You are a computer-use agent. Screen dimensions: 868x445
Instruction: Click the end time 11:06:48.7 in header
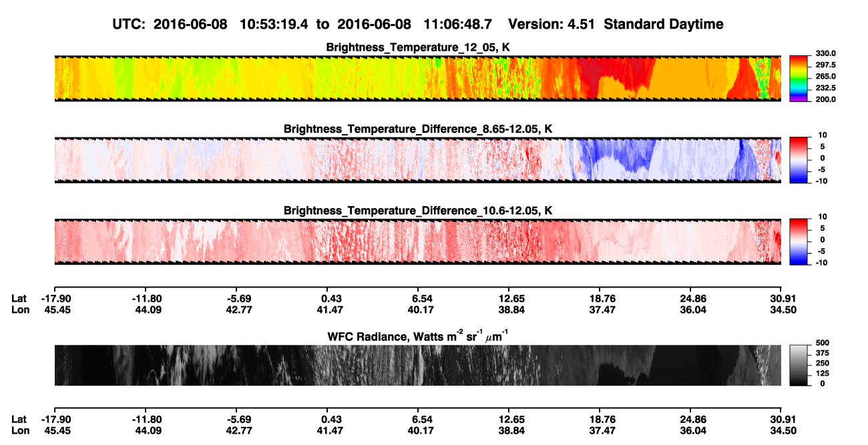[x=457, y=25]
